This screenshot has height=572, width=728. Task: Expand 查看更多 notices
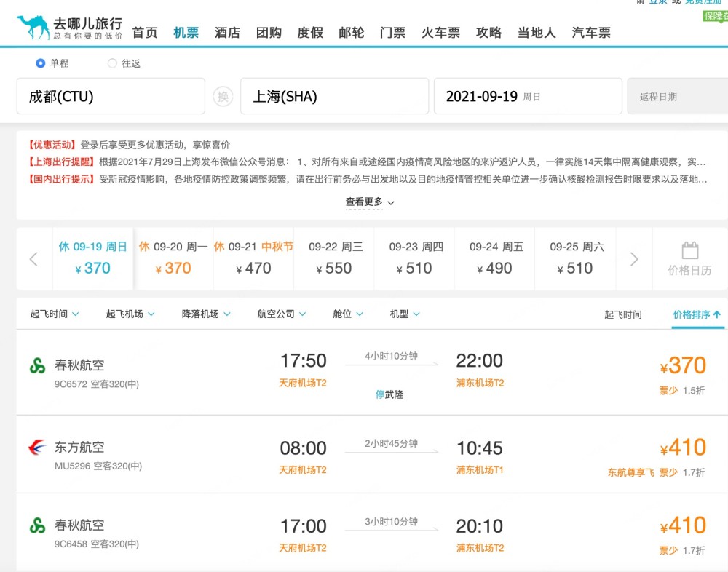click(370, 202)
